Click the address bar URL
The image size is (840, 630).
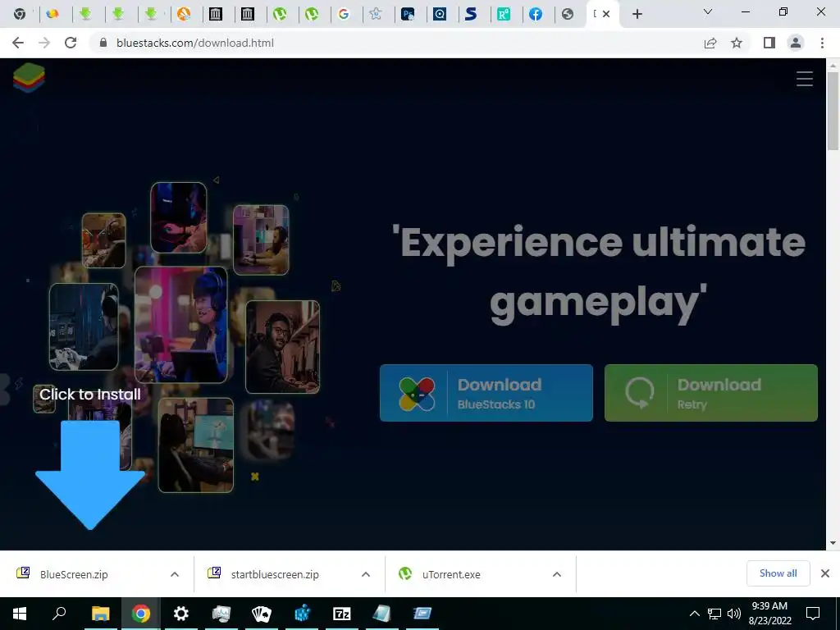[x=195, y=43]
